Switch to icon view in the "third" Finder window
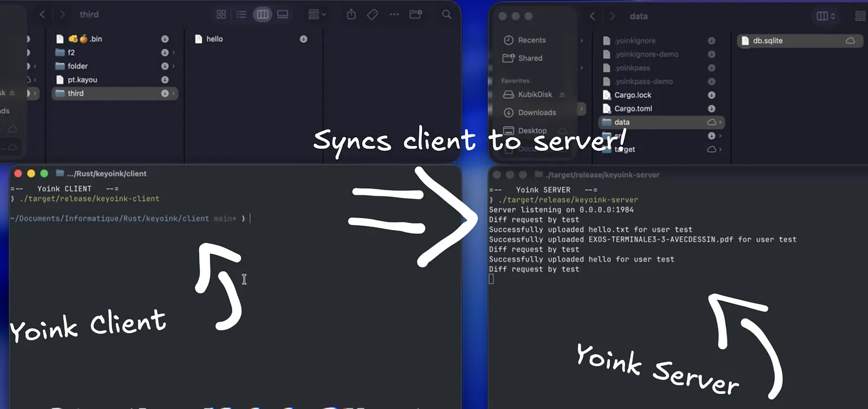The height and width of the screenshot is (409, 868). pos(221,15)
